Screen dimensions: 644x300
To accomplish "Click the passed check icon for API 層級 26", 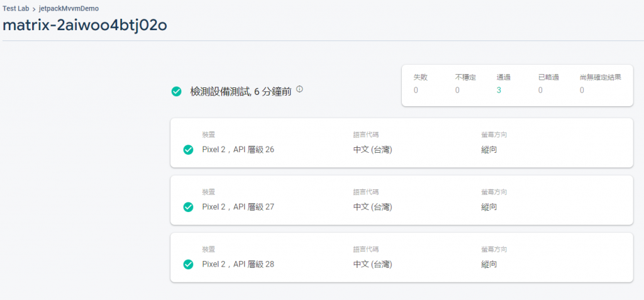I will tap(187, 150).
